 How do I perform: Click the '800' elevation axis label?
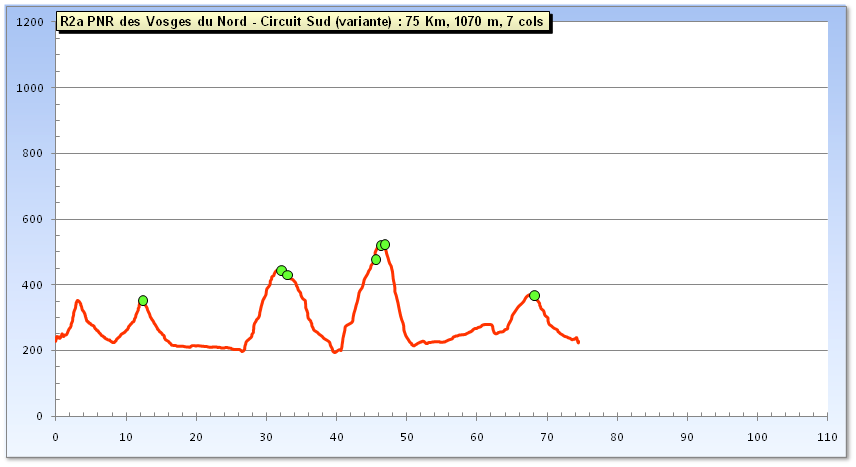click(33, 153)
